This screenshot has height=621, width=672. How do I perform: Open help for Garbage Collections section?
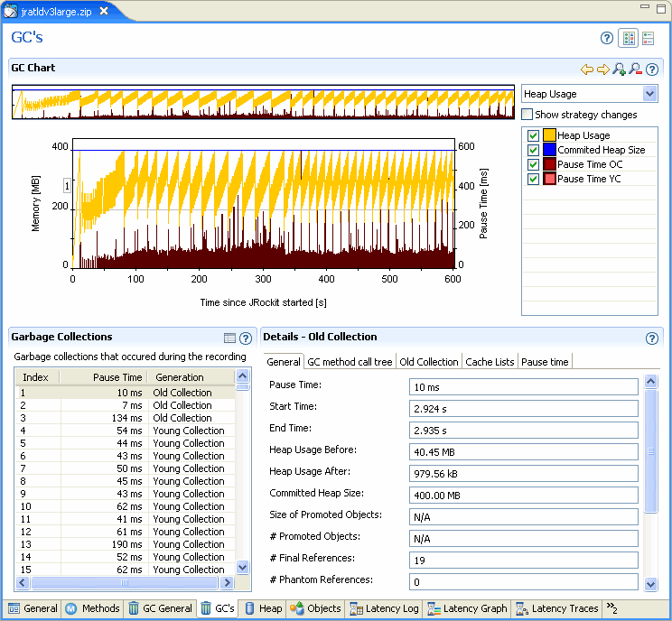pos(245,338)
